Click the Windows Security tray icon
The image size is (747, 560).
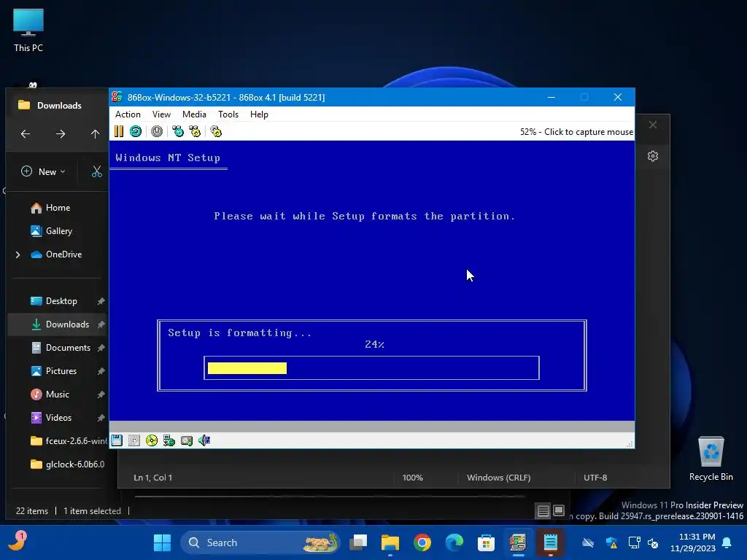[x=612, y=542]
